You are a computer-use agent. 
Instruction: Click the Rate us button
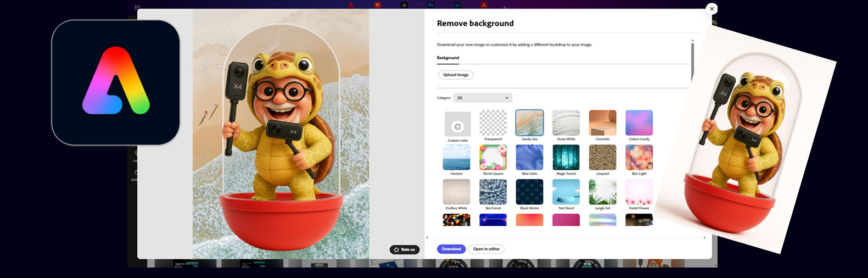(x=405, y=249)
